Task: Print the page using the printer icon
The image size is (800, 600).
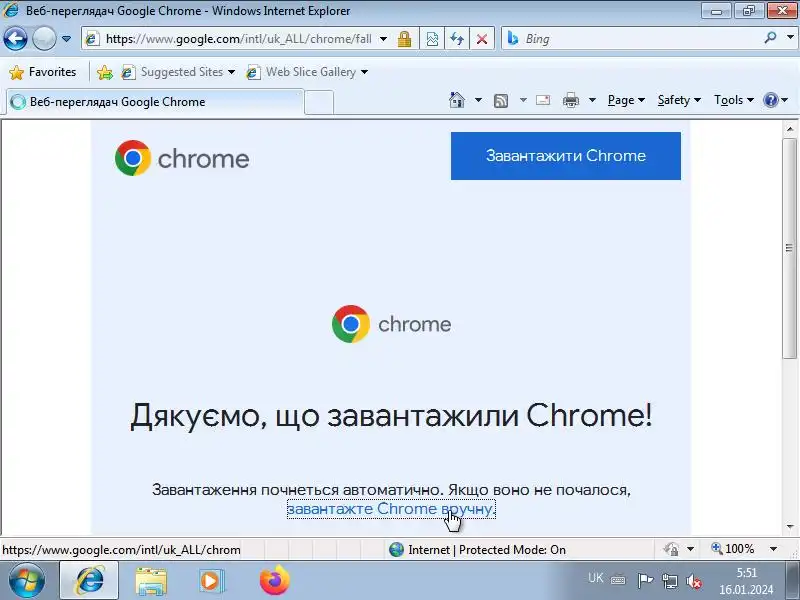Action: (x=571, y=101)
